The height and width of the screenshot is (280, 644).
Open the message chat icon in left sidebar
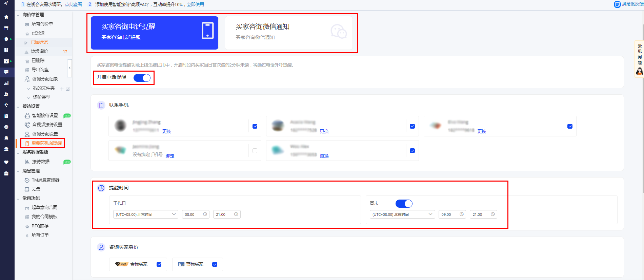6,72
